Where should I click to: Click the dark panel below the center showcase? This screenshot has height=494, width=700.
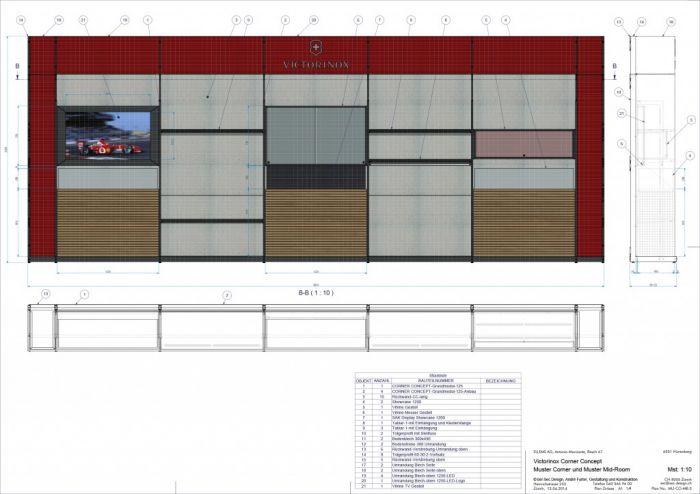316,177
